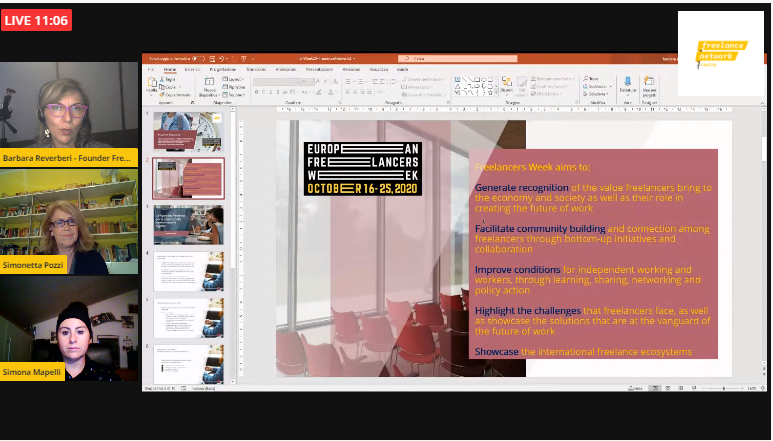Open the Transizioni ribbon tab
This screenshot has height=441, width=773.
256,69
